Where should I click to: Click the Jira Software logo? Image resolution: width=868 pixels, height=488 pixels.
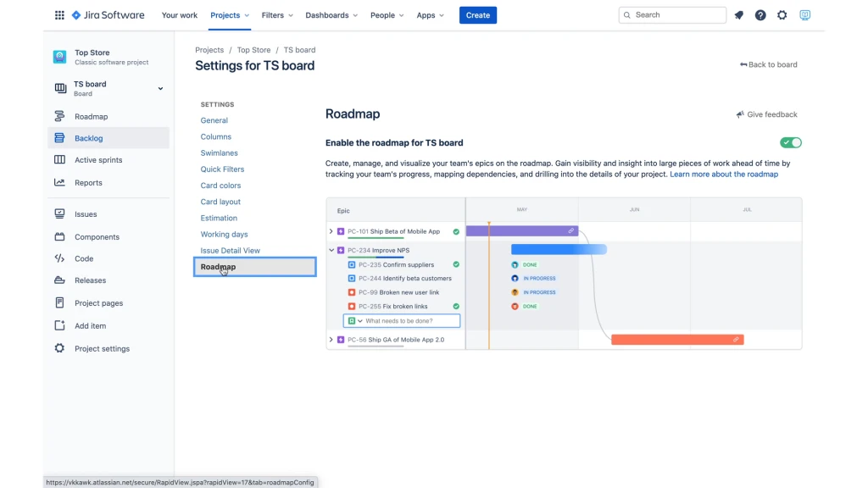pos(108,15)
